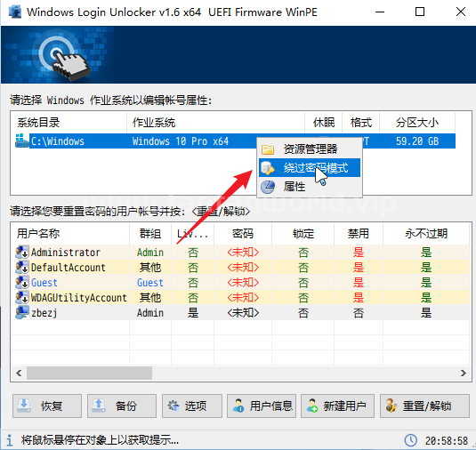
Task: Open 选项 options with gear icon
Action: coord(192,406)
